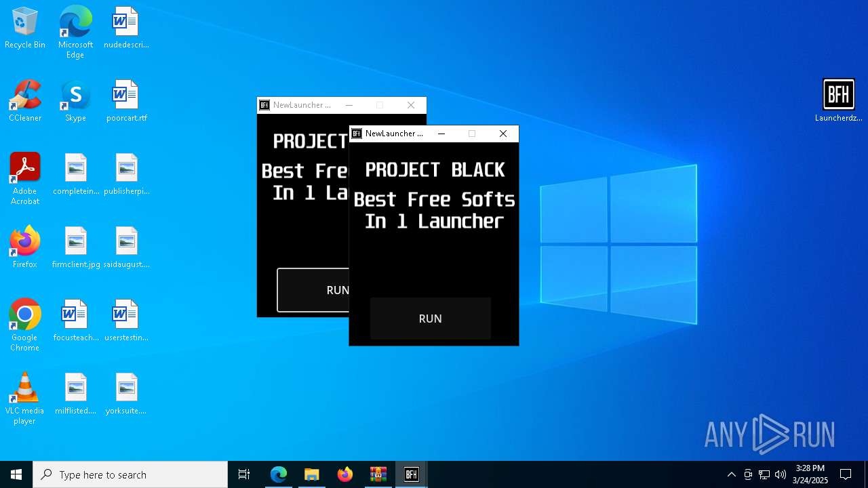
Task: Select the VLC media player shortcut
Action: (25, 399)
